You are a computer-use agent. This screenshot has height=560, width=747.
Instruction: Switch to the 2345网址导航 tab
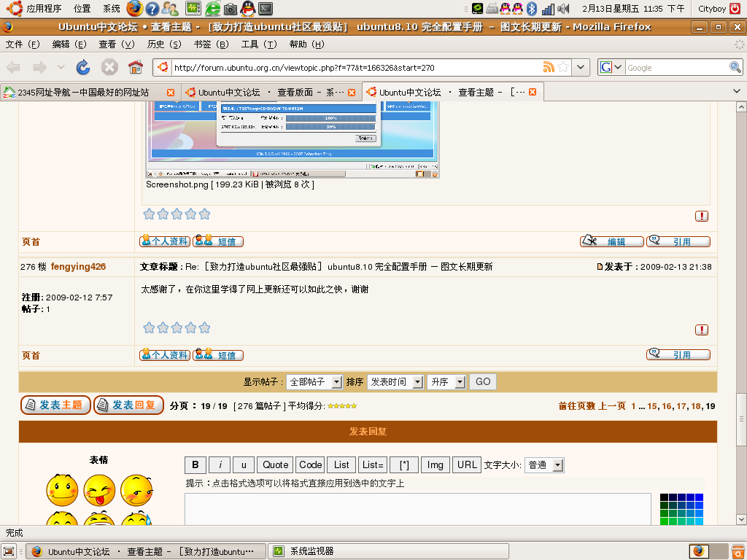click(x=90, y=93)
